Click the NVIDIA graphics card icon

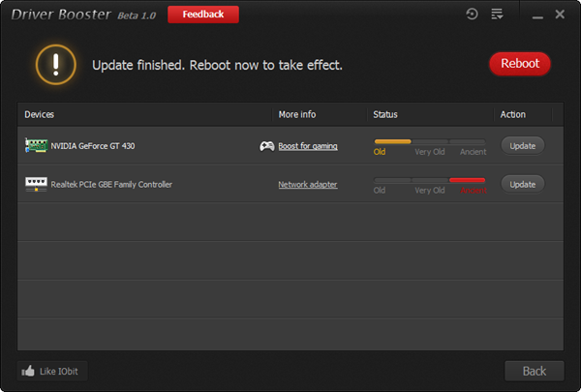(36, 145)
